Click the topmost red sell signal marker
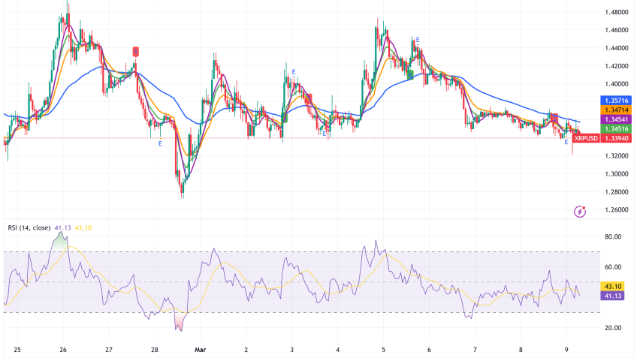 [x=136, y=51]
